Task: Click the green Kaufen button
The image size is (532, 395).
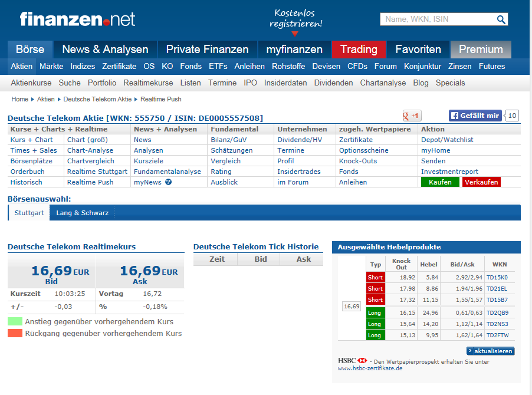Action: (440, 182)
